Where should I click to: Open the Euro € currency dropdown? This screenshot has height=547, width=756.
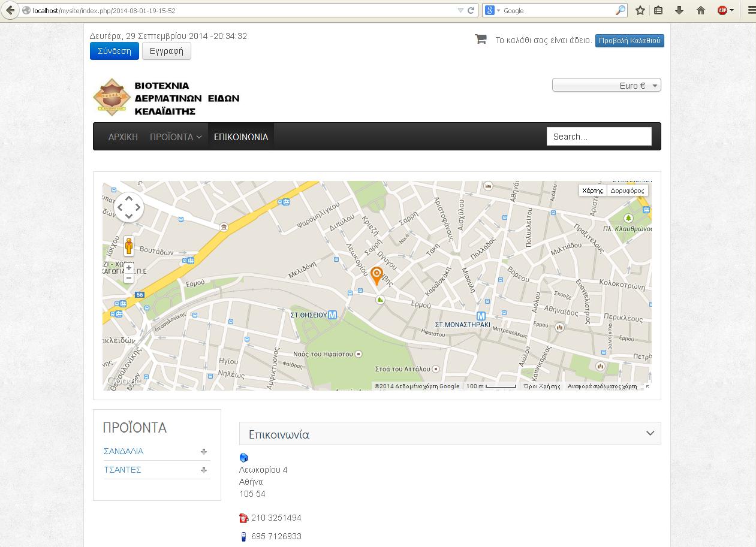(607, 86)
